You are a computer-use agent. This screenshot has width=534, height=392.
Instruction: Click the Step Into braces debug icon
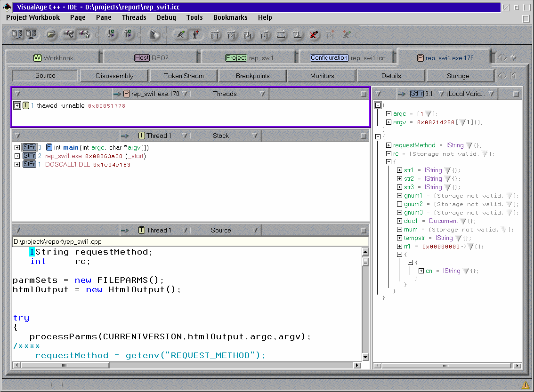(x=248, y=34)
